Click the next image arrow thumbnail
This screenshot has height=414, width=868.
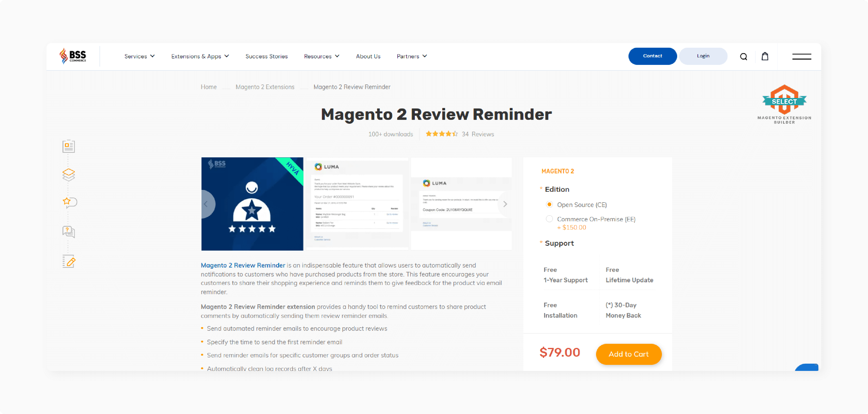(505, 204)
